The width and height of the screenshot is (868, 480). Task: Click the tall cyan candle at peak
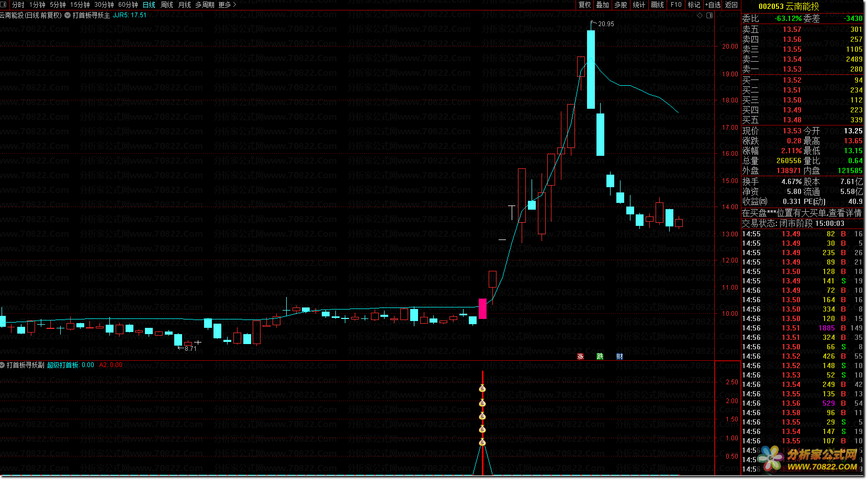coord(591,70)
